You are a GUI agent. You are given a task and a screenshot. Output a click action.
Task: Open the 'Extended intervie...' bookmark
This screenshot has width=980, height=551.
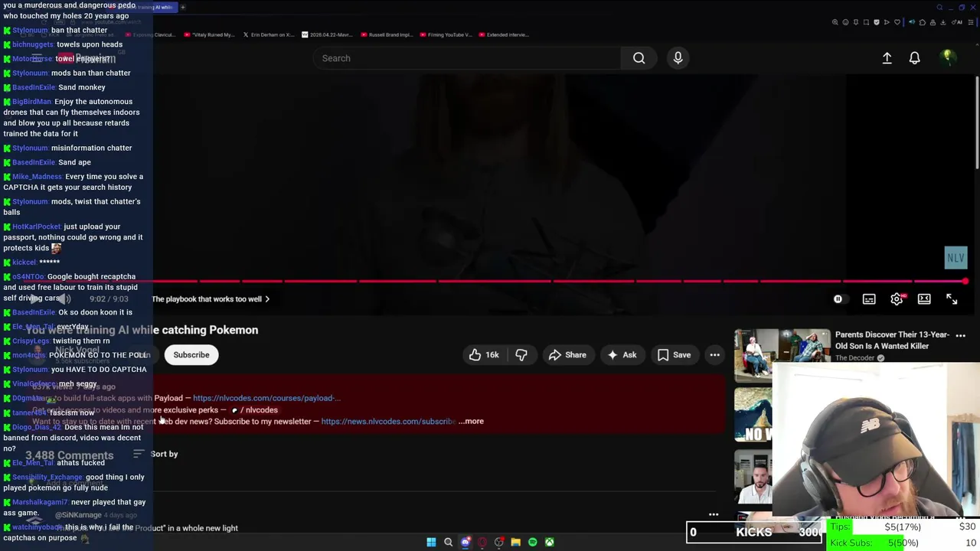click(x=504, y=34)
